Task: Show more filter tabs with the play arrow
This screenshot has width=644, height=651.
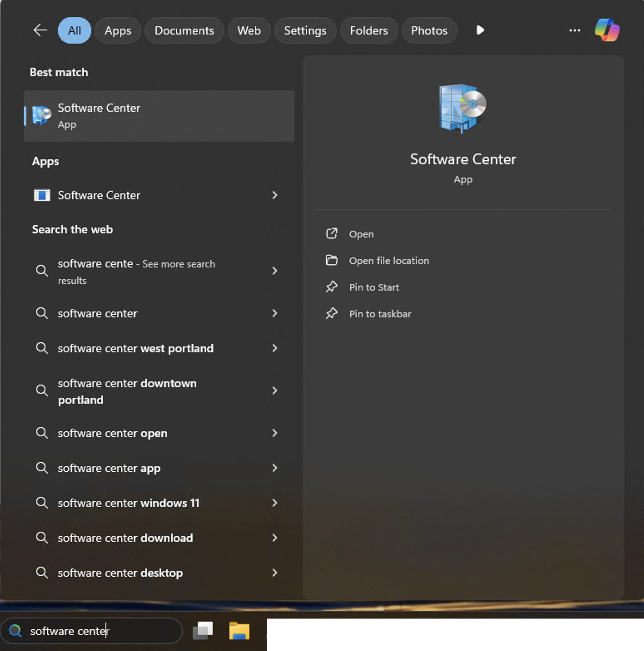Action: click(x=480, y=30)
